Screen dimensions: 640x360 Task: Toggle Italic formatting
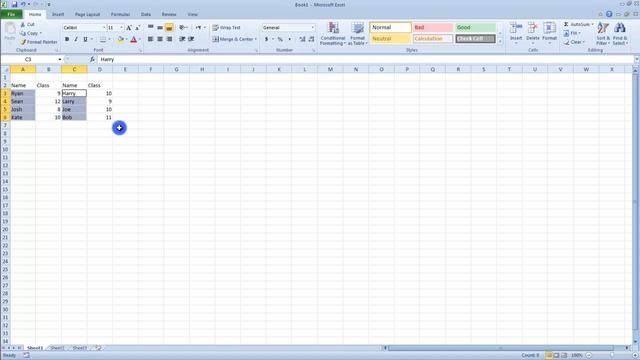76,39
